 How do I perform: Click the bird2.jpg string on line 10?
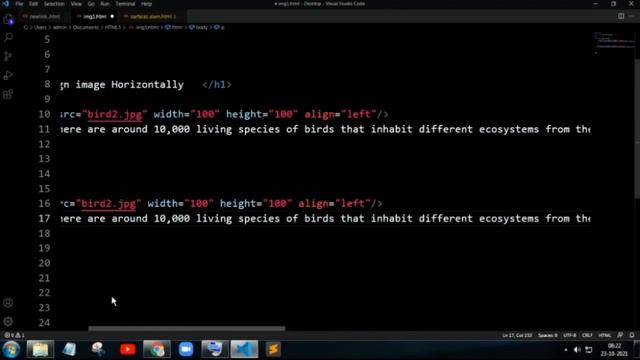(115, 114)
